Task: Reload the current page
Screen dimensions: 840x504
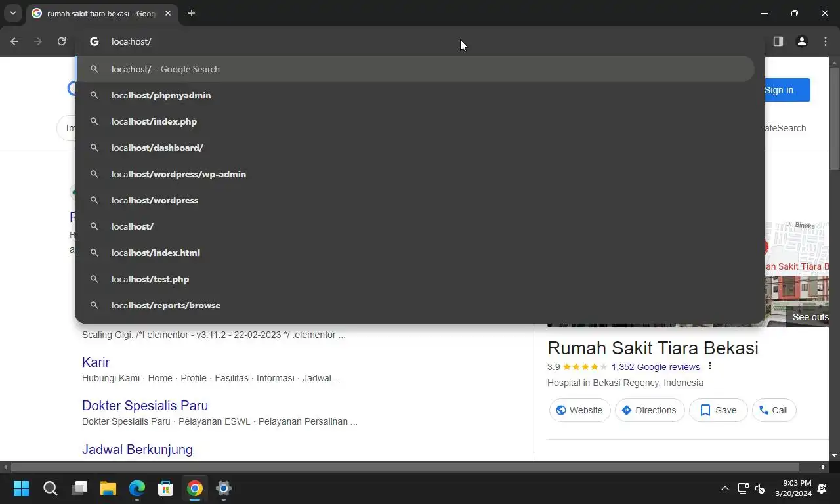Action: (x=62, y=41)
